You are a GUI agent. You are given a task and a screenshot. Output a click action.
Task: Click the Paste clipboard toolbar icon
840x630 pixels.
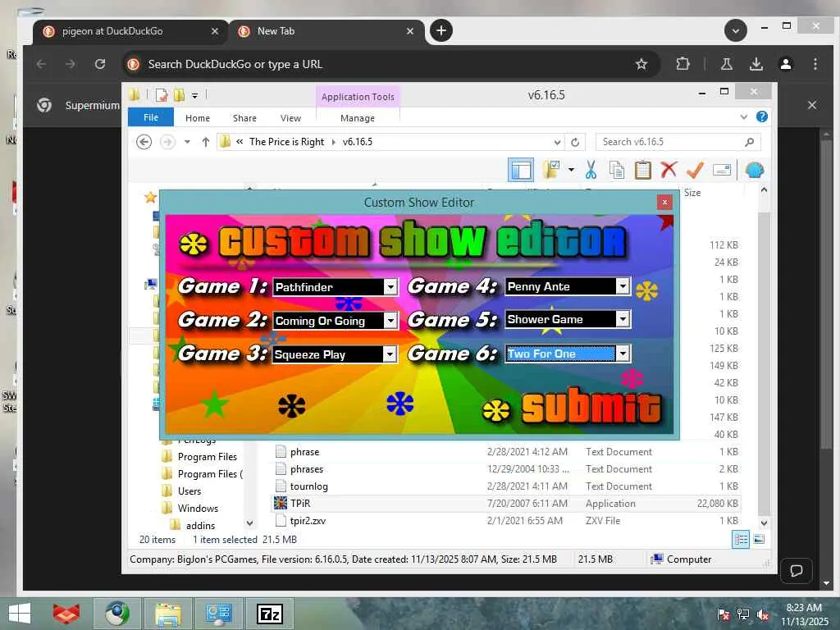point(643,171)
